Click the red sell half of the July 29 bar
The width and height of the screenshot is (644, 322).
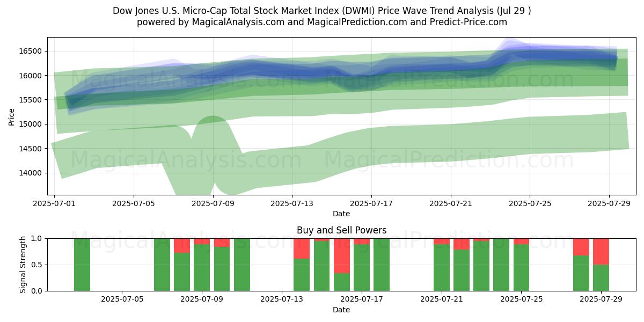[601, 252]
